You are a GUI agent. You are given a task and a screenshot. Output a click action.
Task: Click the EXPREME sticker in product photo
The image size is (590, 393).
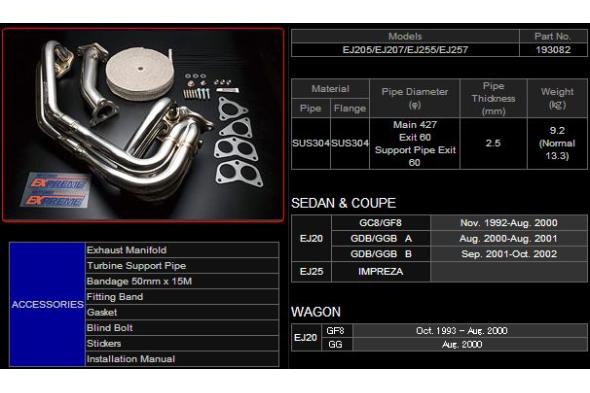pyautogui.click(x=55, y=191)
